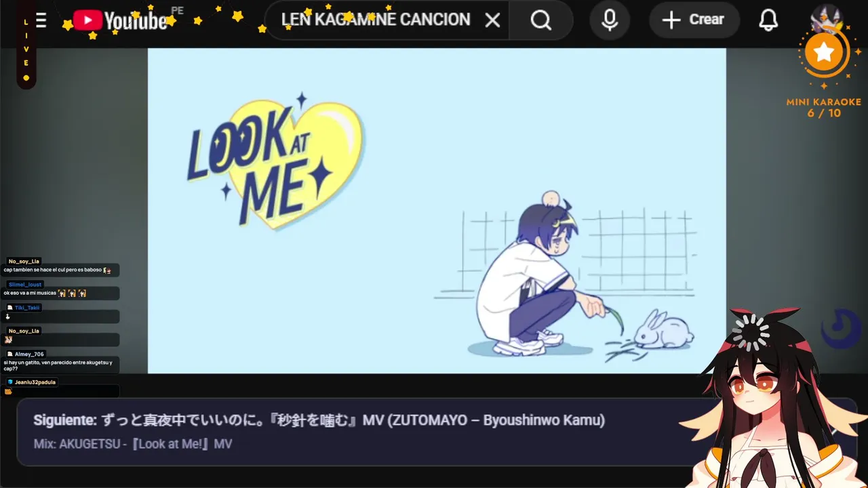
Task: Click the Tiki_Takii chat username
Action: (27, 308)
